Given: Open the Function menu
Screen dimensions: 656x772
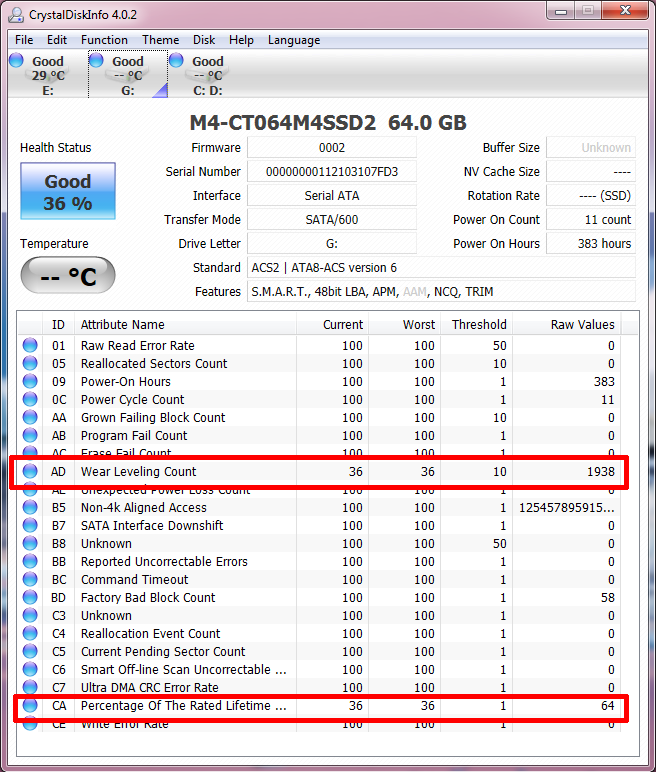Looking at the screenshot, I should coord(104,40).
